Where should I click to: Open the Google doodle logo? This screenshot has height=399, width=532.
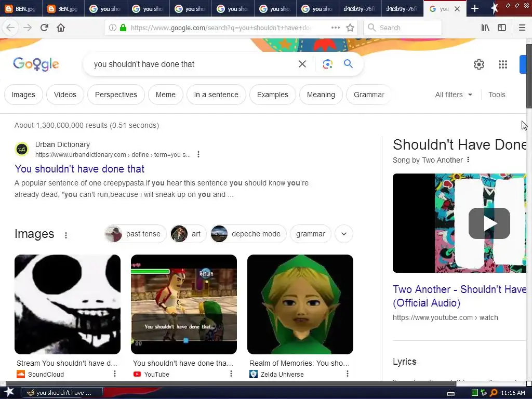[x=36, y=64]
